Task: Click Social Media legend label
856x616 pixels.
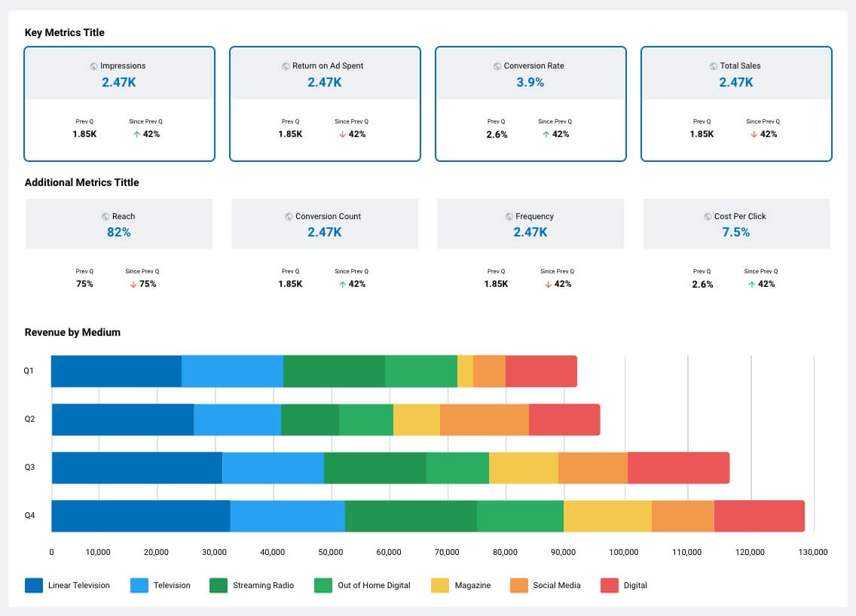Action: pyautogui.click(x=556, y=585)
